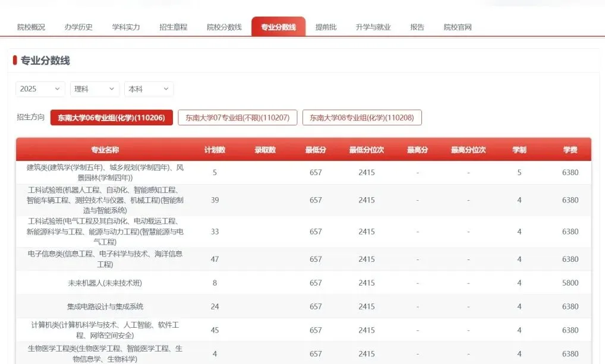This screenshot has height=364, width=605.
Task: Click plan count 8 for 未来机器人
Action: click(215, 283)
